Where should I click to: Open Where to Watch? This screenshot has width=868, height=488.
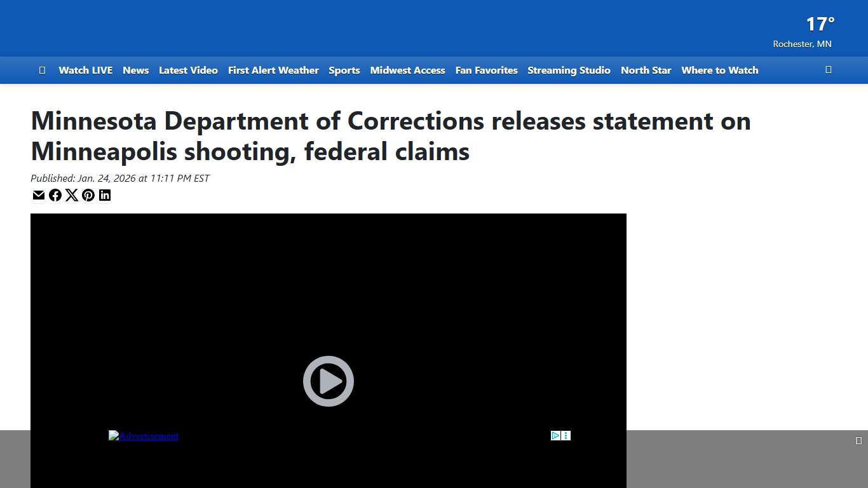coord(719,70)
